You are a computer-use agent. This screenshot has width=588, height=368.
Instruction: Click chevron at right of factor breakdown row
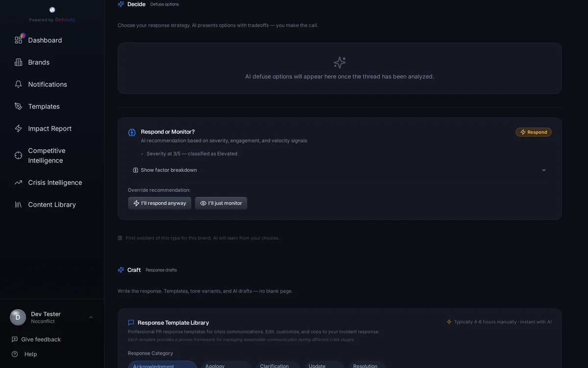pos(544,170)
